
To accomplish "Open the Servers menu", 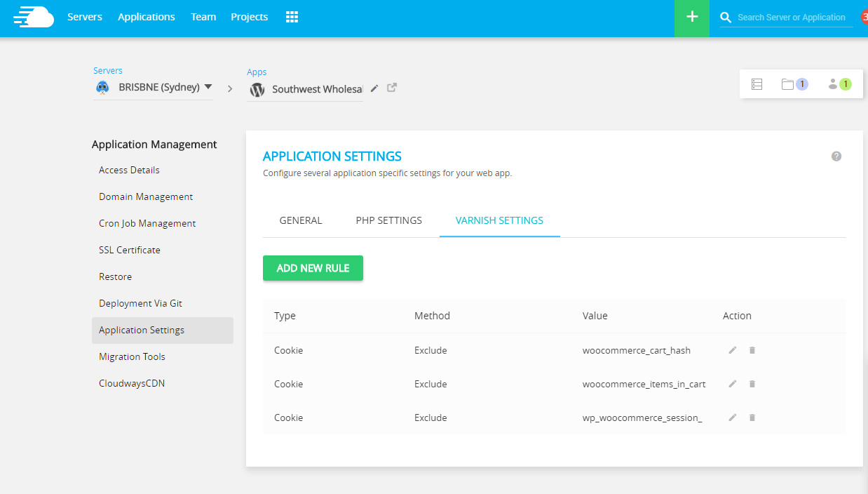I will coord(85,17).
